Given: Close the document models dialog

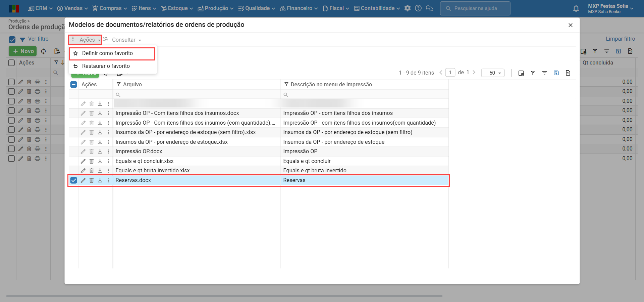Looking at the screenshot, I should pos(570,25).
